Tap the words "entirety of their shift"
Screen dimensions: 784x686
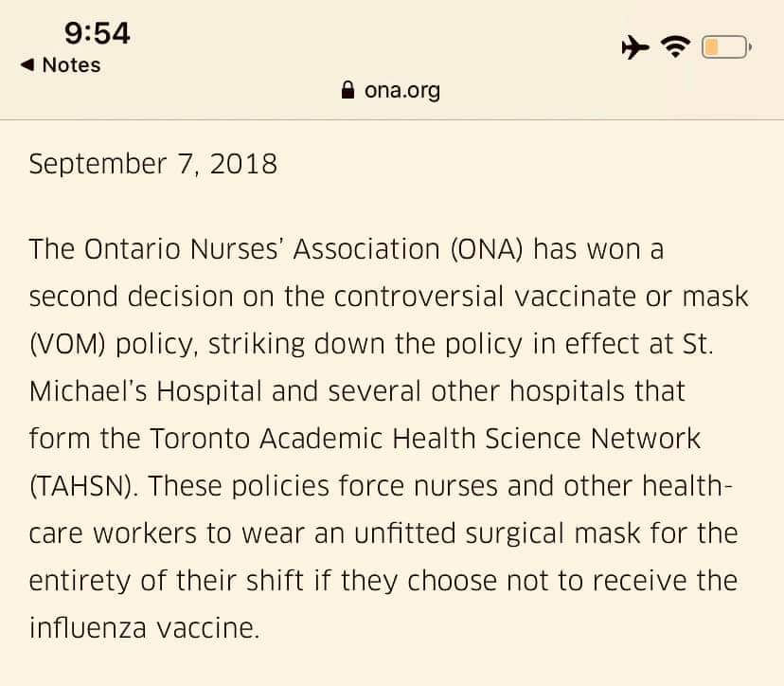166,581
